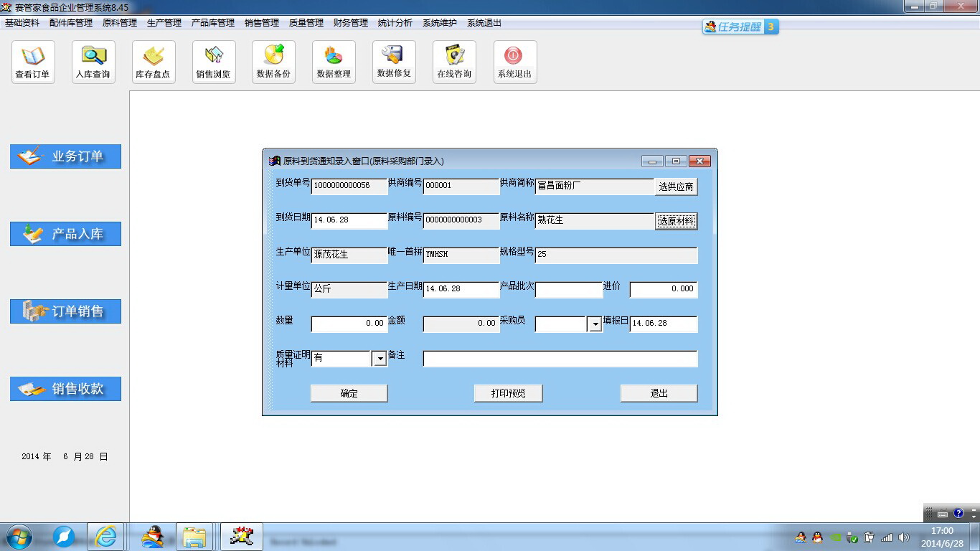Open the 销售管理 menu
The height and width of the screenshot is (551, 980).
tap(262, 23)
